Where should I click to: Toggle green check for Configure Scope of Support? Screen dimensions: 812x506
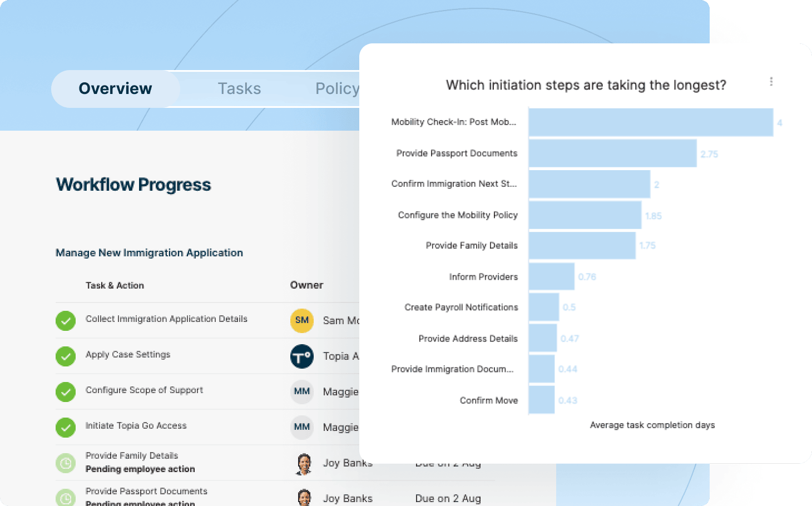click(66, 391)
